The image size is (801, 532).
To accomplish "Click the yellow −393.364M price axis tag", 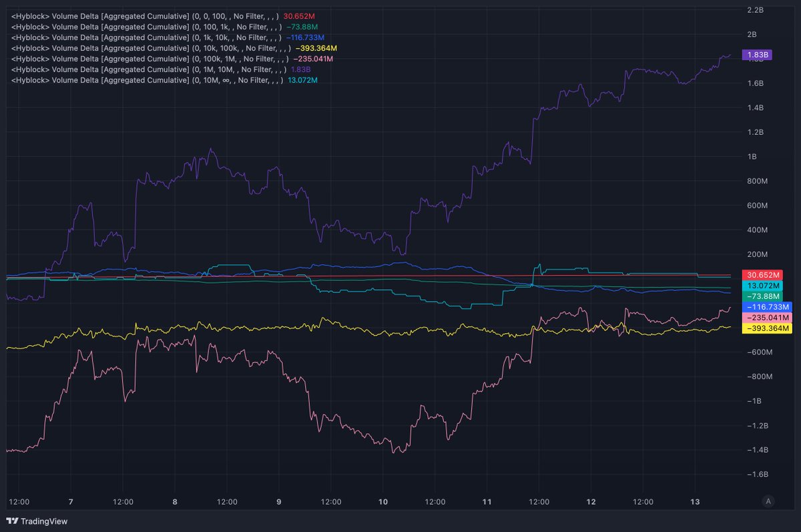I will pyautogui.click(x=766, y=328).
